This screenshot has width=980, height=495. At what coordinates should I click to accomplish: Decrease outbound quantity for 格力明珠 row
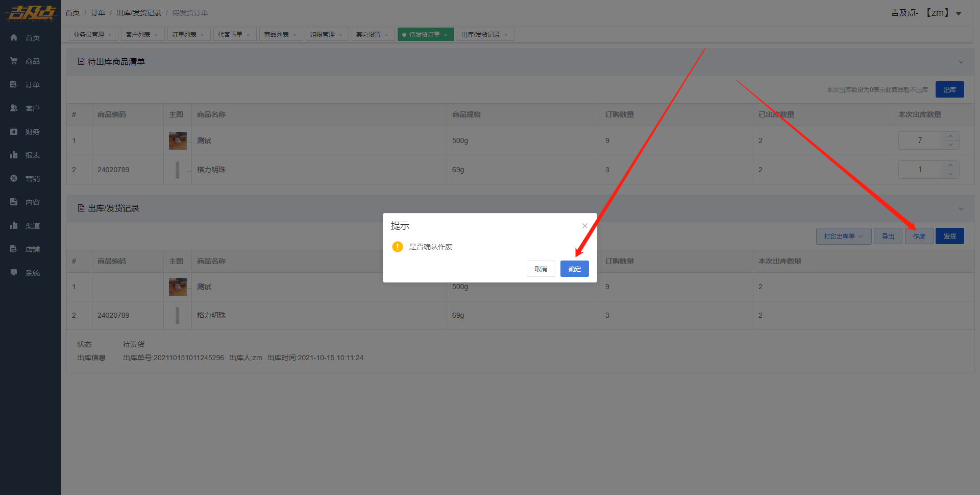(950, 174)
